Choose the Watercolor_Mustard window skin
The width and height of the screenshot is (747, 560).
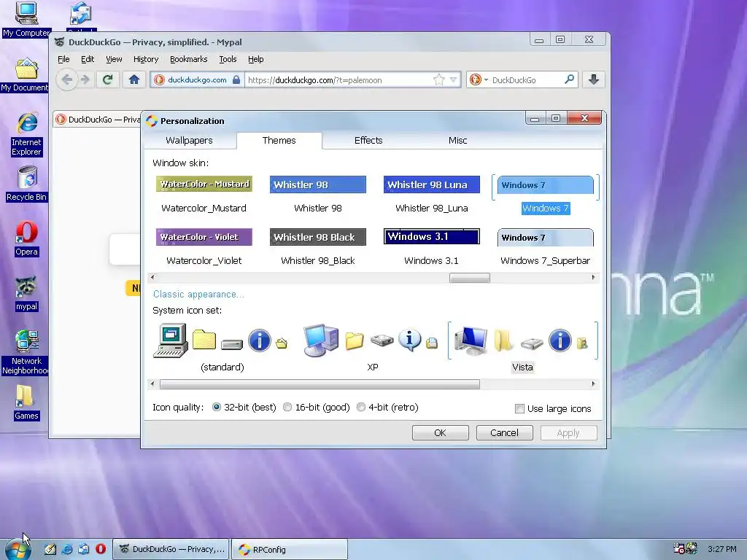point(204,194)
